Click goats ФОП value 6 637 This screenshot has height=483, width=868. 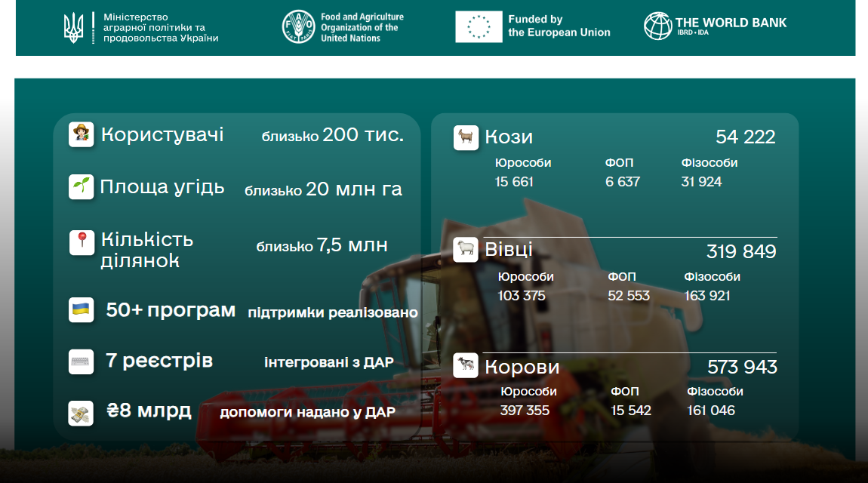point(622,181)
